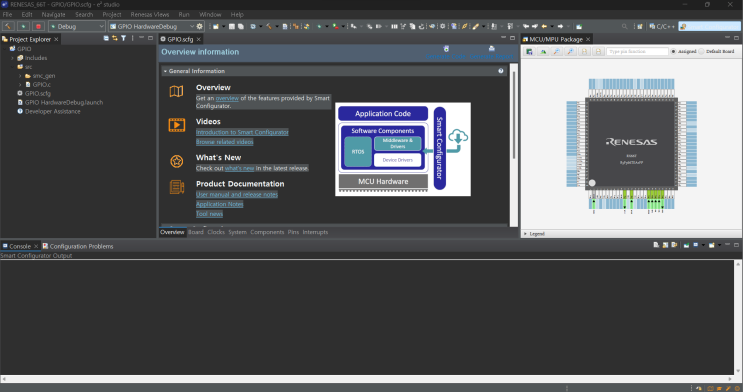Click the forward navigation arrow in toolbar

(560, 27)
